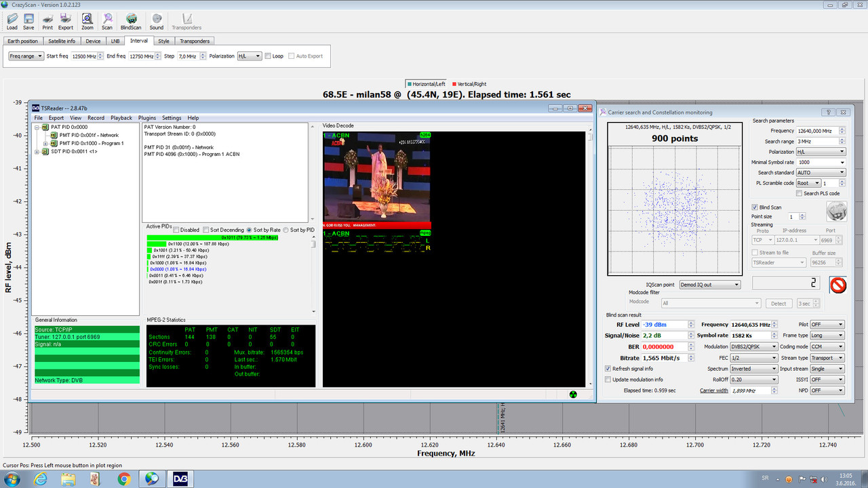868x488 pixels.
Task: Click the Vertical/Right legend color swatch
Action: [454, 83]
